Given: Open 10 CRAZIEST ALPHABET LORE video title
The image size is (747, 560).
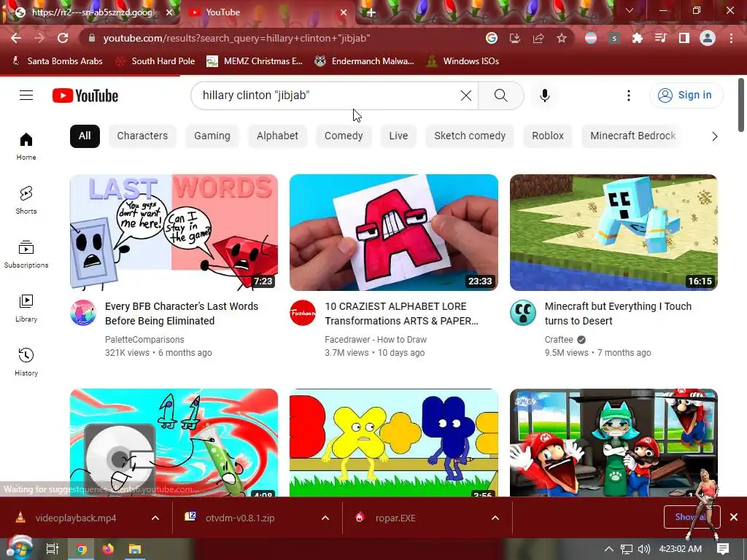Looking at the screenshot, I should pyautogui.click(x=402, y=314).
